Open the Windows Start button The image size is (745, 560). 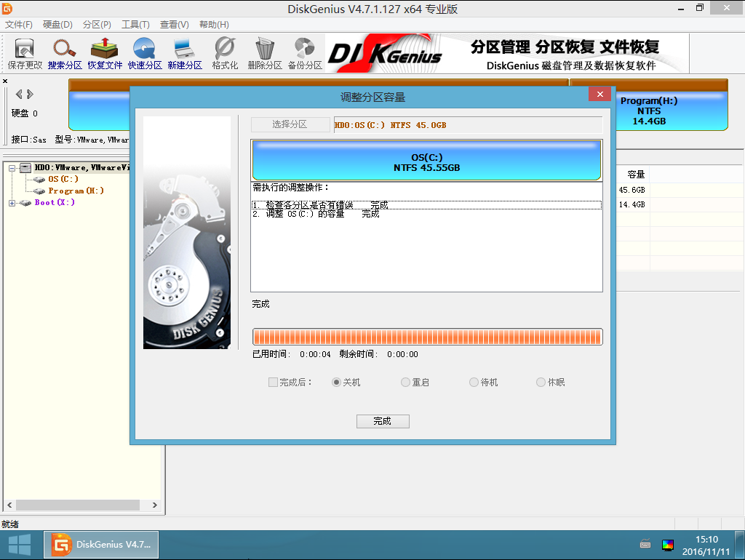point(20,545)
